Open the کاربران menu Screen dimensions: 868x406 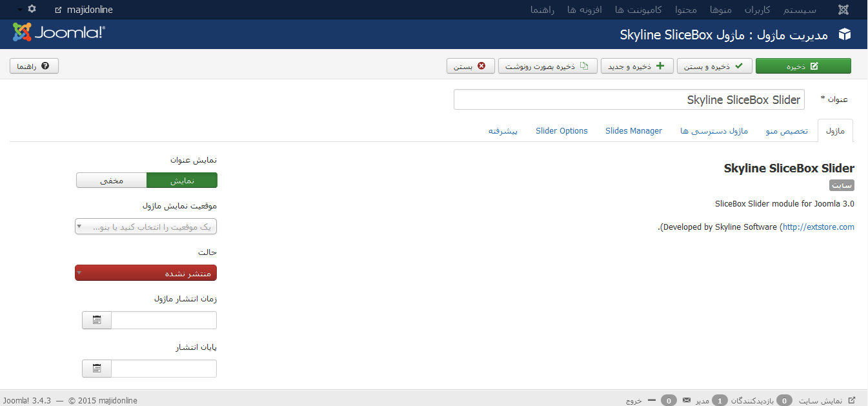[758, 10]
